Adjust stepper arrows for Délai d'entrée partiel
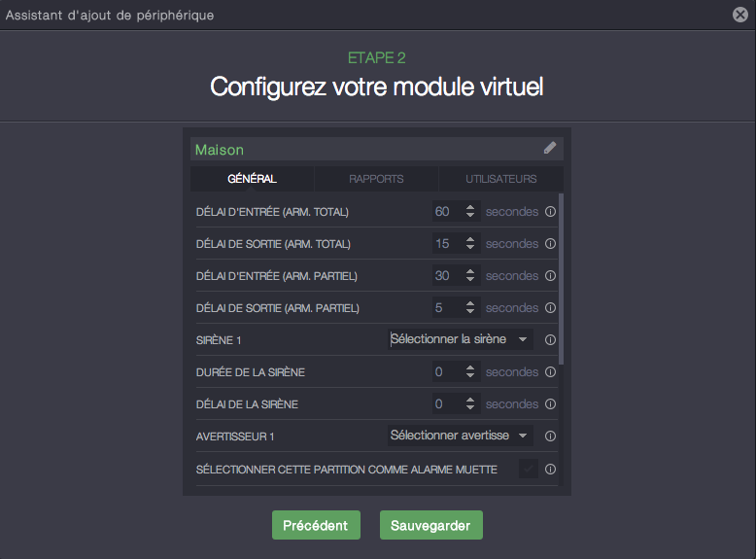Viewport: 756px width, 559px height. [470, 275]
